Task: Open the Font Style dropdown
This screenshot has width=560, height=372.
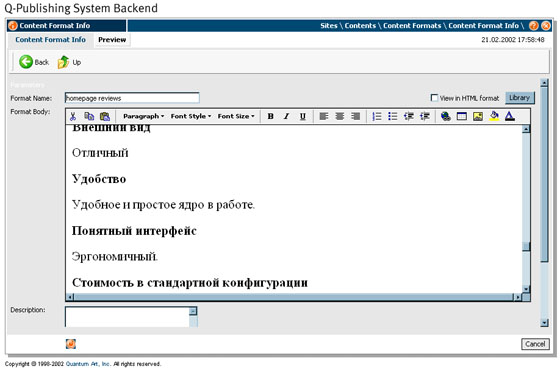Action: [191, 116]
